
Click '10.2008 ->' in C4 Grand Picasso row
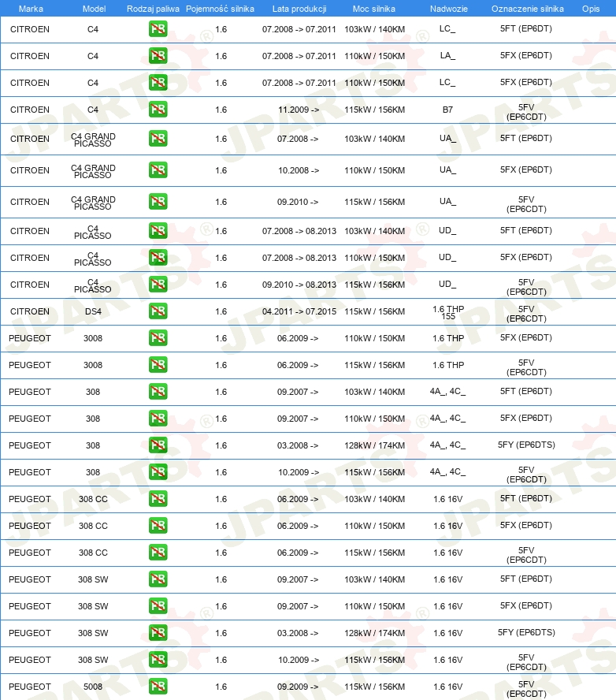[299, 170]
